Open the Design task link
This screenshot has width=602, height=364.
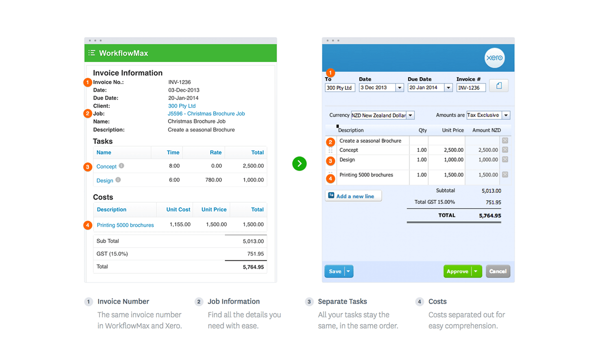(x=105, y=181)
